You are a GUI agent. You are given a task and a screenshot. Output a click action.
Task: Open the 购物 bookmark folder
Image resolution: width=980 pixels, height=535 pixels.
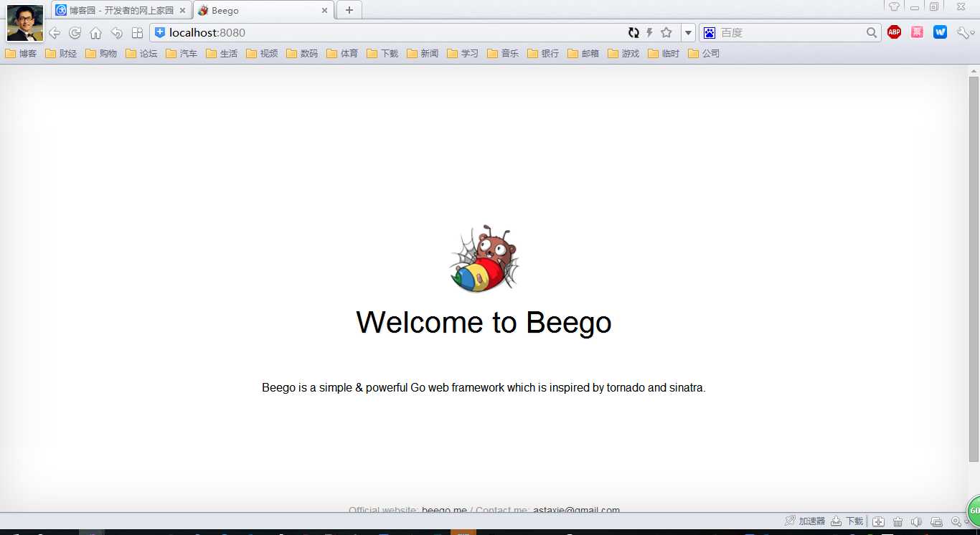click(x=101, y=54)
